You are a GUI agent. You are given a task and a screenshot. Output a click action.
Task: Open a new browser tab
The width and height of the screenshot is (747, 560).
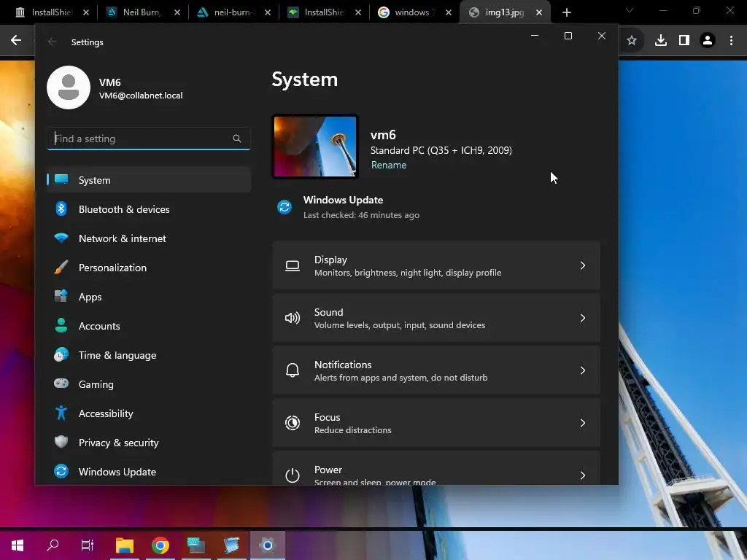tap(566, 12)
